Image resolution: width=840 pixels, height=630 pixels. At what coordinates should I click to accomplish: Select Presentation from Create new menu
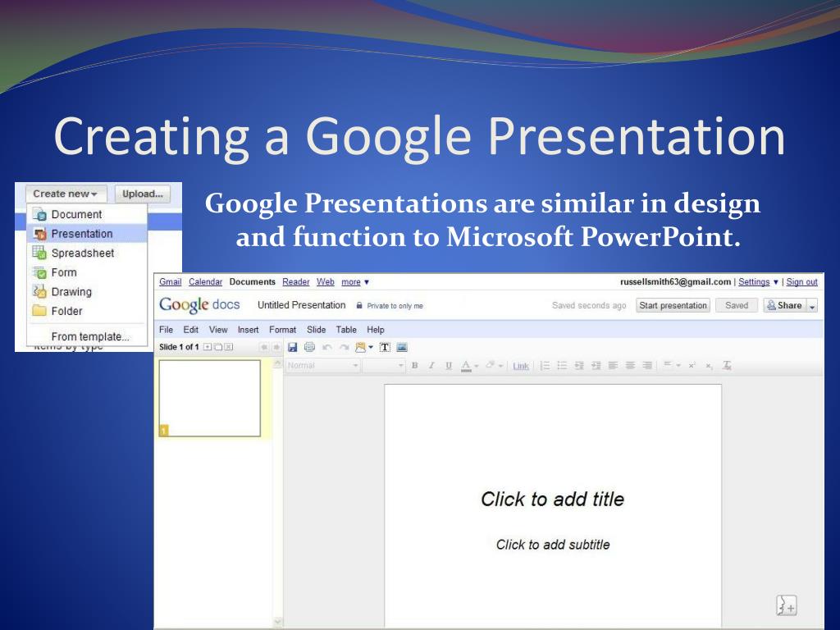tap(81, 234)
